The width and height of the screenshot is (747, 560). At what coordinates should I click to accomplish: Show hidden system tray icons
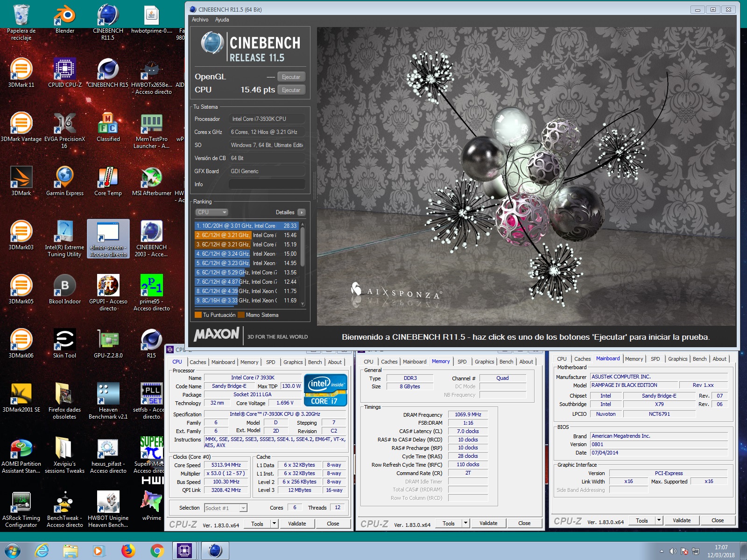[x=662, y=551]
